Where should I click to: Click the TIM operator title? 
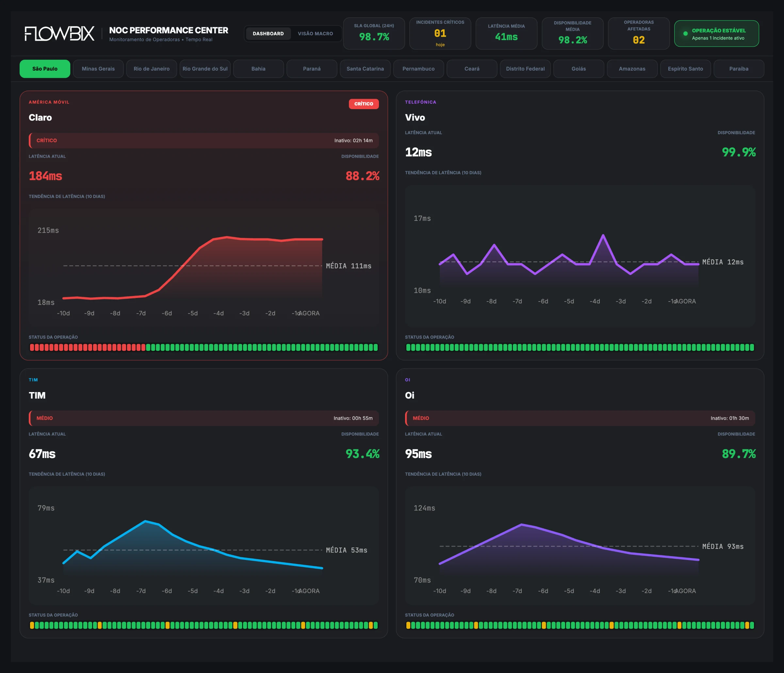(x=37, y=396)
